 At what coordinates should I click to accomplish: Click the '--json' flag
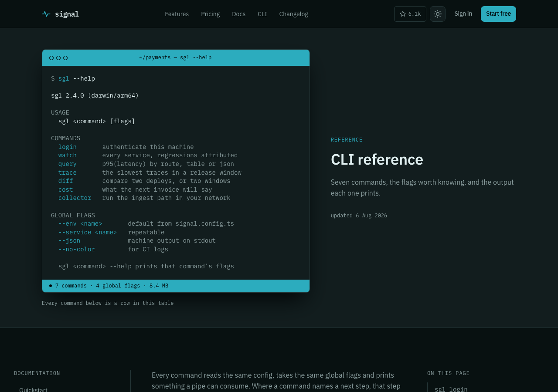click(69, 241)
